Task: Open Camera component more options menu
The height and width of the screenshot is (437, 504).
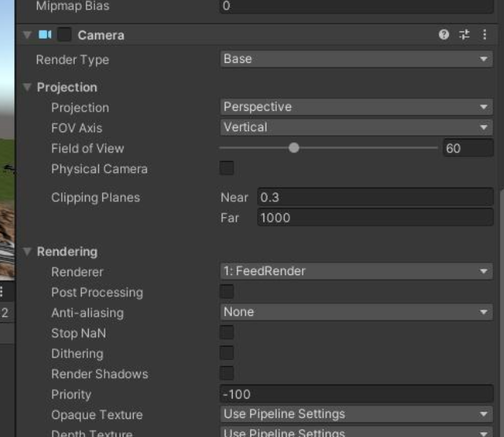Action: point(484,35)
